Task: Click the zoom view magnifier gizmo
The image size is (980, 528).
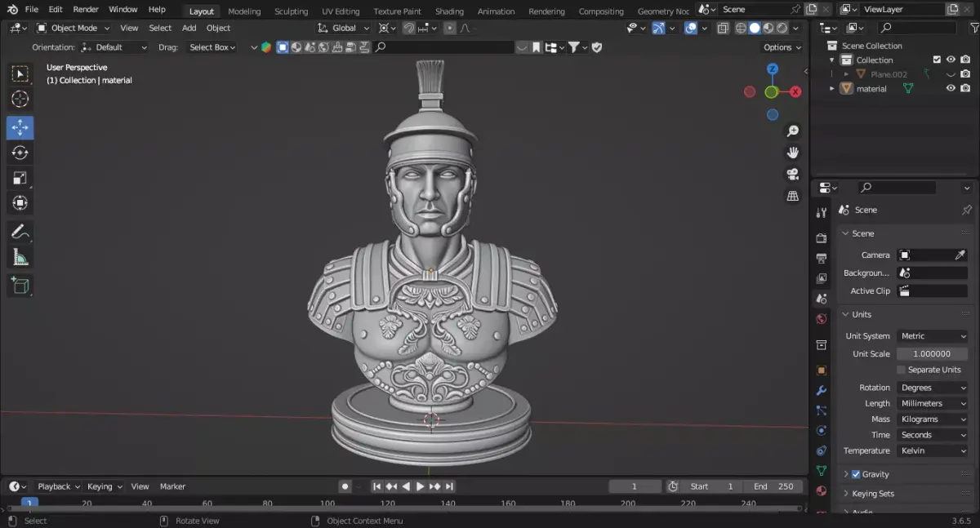Action: (792, 131)
